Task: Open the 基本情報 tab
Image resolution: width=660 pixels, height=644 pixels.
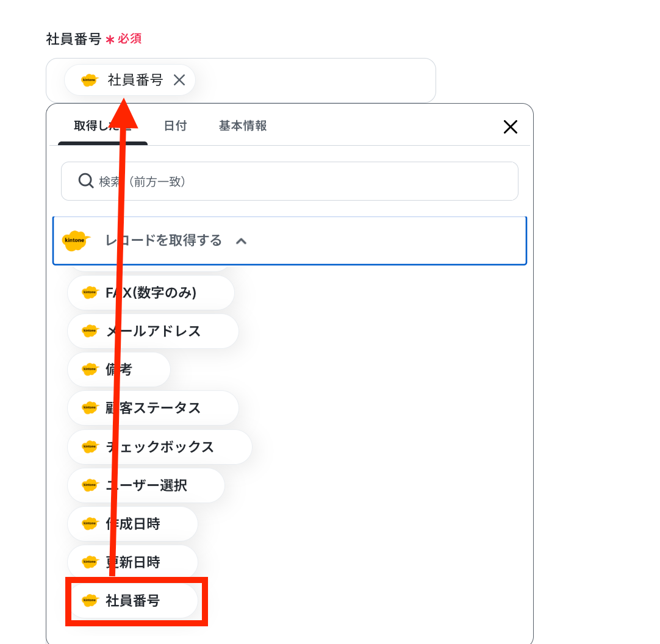Action: point(243,126)
